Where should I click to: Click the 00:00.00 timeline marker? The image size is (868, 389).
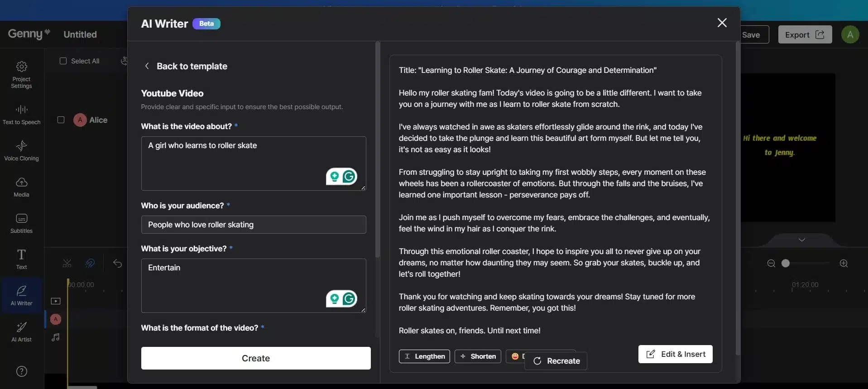click(x=81, y=285)
